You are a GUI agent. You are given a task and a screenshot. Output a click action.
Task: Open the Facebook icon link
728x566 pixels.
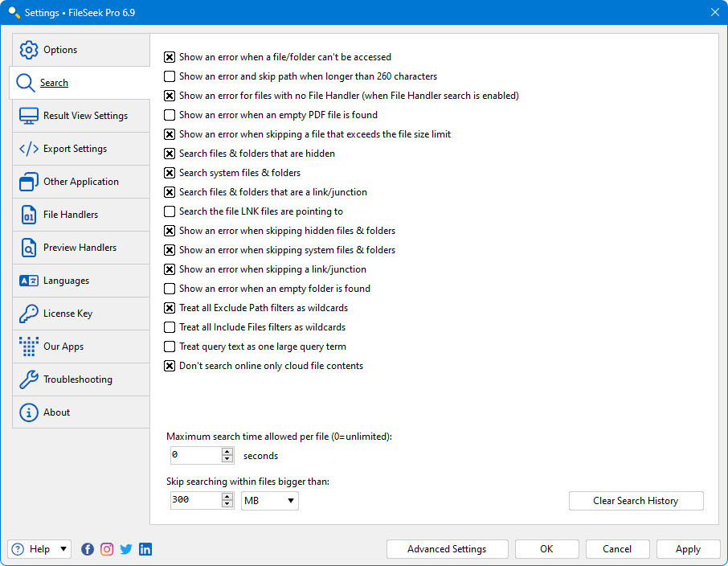[88, 549]
